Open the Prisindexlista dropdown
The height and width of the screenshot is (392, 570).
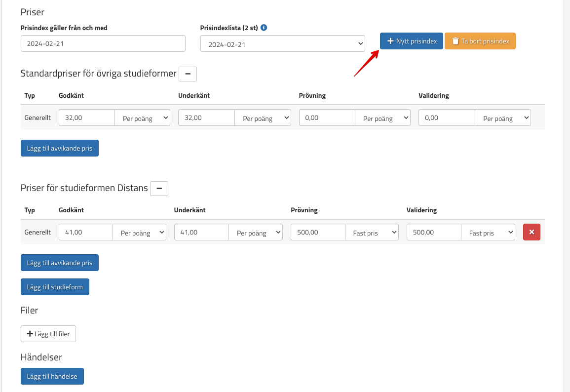click(x=282, y=44)
